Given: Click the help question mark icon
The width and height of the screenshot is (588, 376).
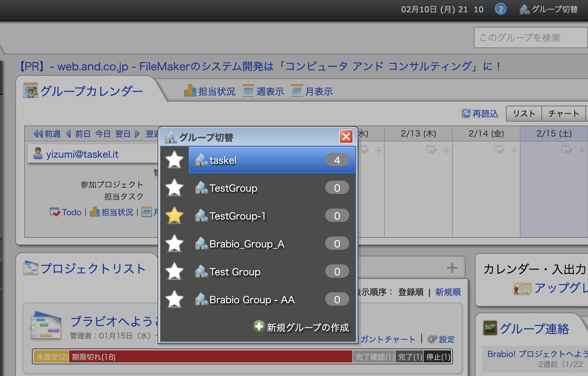Looking at the screenshot, I should click(x=500, y=9).
